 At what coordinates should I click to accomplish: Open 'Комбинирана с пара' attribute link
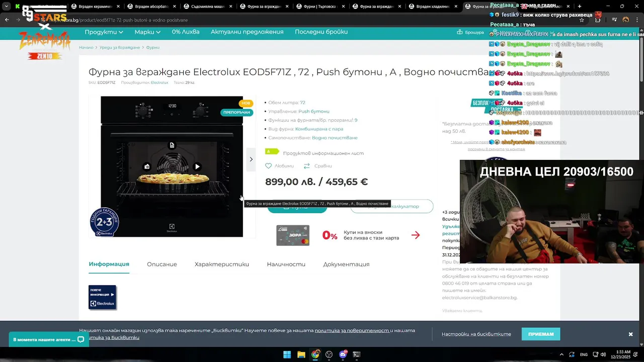(319, 129)
